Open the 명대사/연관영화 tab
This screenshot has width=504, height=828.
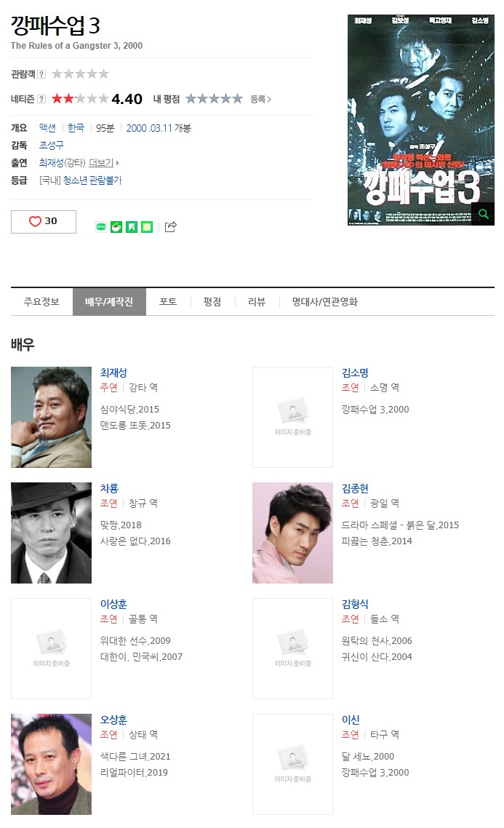324,302
